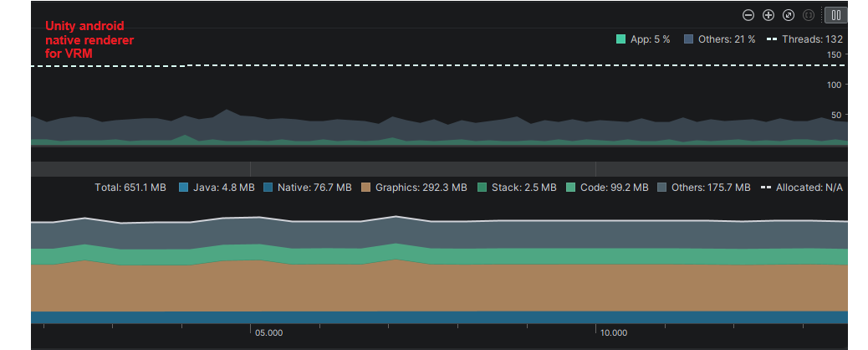Click the 10.000 timeline marker
Image resolution: width=868 pixels, height=350 pixels.
pos(614,332)
